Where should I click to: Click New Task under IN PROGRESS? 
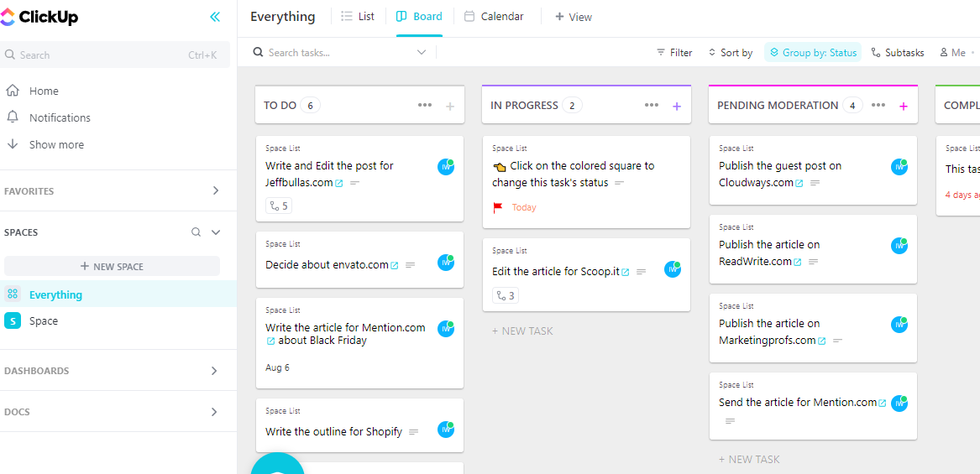522,331
